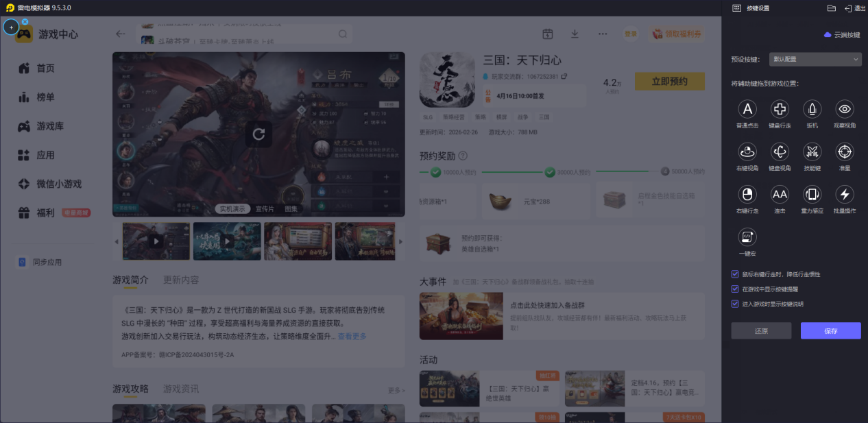Click the search magnifier icon

[343, 34]
